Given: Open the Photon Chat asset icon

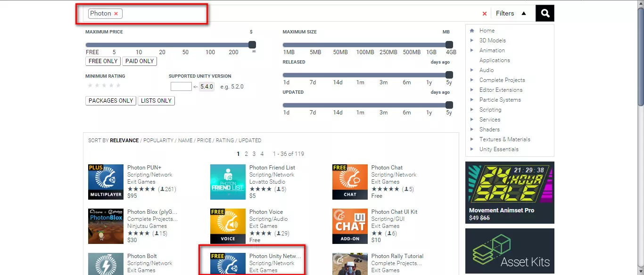Looking at the screenshot, I should (350, 181).
